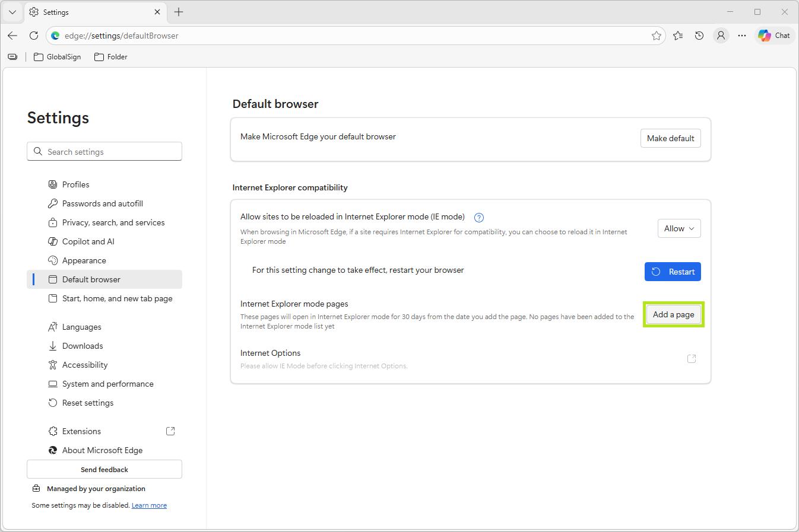Open the Copilot Chat button
Image resolution: width=799 pixels, height=532 pixels.
coord(774,36)
